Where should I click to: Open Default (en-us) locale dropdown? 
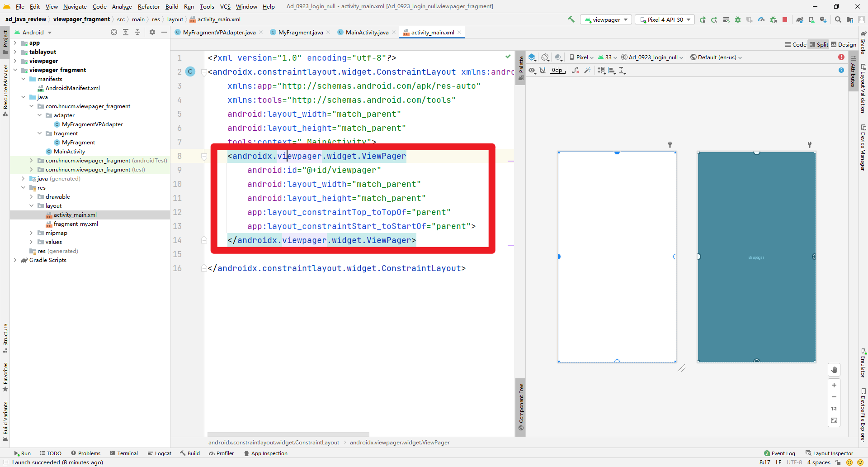716,57
